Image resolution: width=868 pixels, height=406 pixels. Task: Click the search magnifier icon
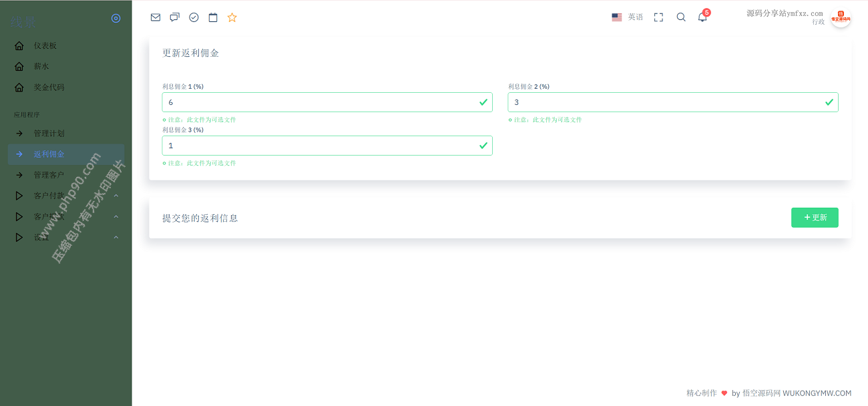click(x=681, y=17)
